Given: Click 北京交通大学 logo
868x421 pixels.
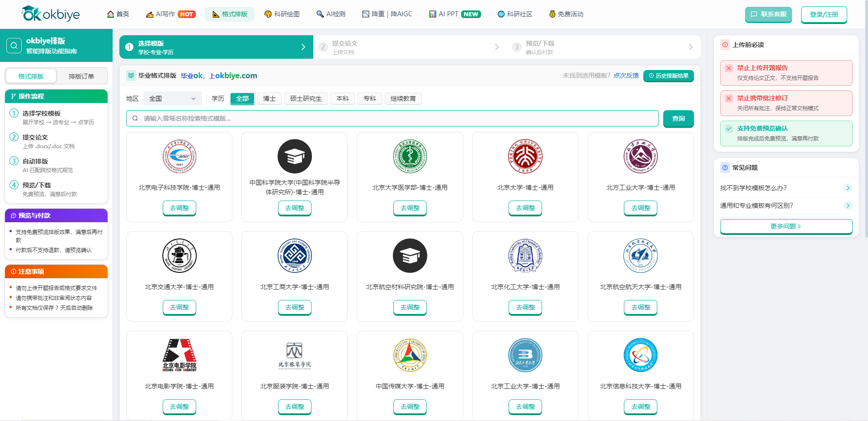Looking at the screenshot, I should point(179,256).
